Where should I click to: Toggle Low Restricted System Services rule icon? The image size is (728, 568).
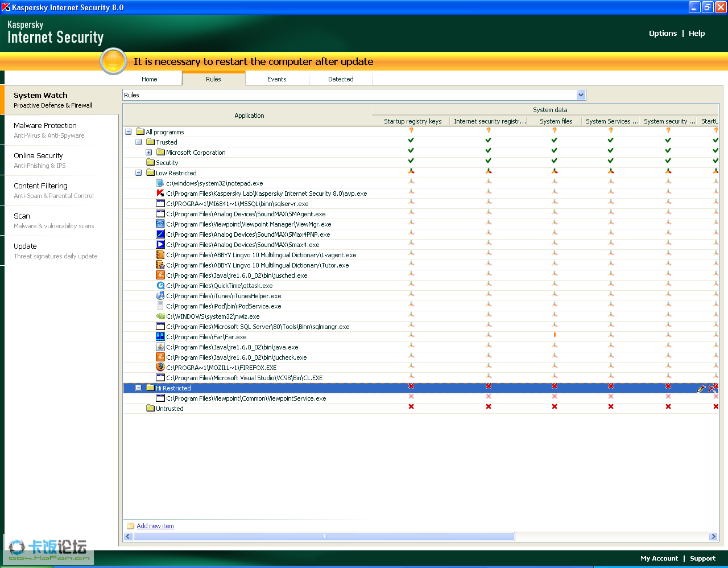pos(611,171)
